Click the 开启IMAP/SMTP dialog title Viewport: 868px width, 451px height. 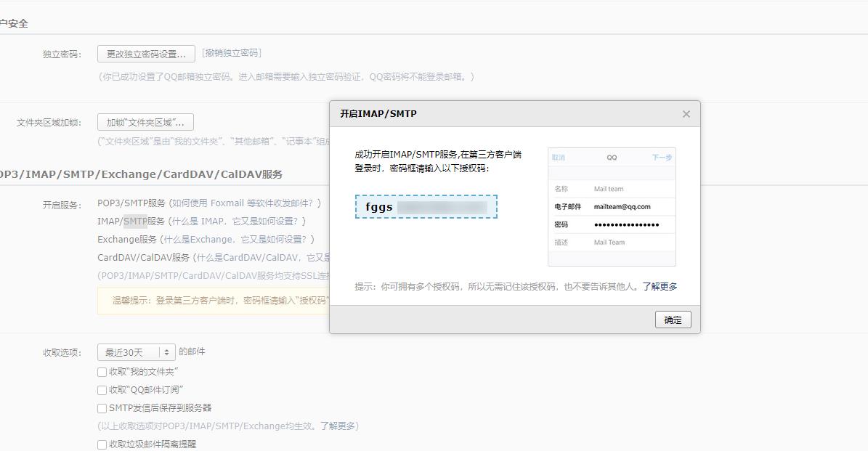coord(378,114)
